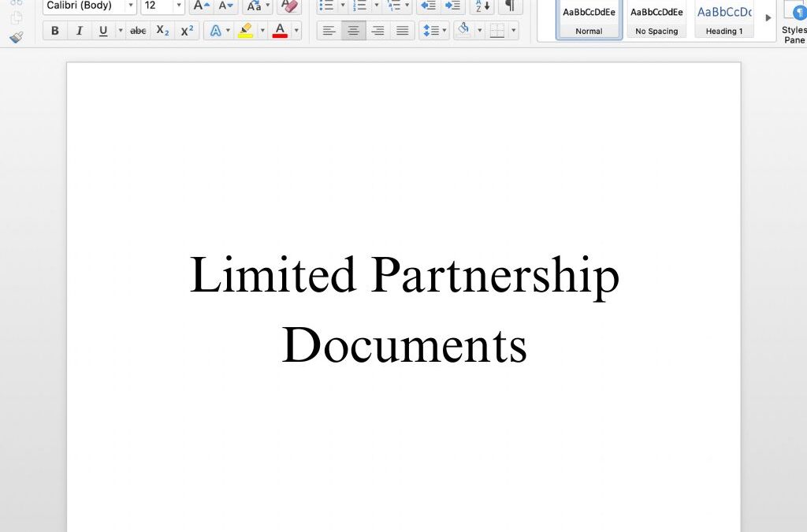The height and width of the screenshot is (532, 807).
Task: Open borders dropdown arrow
Action: 513,31
